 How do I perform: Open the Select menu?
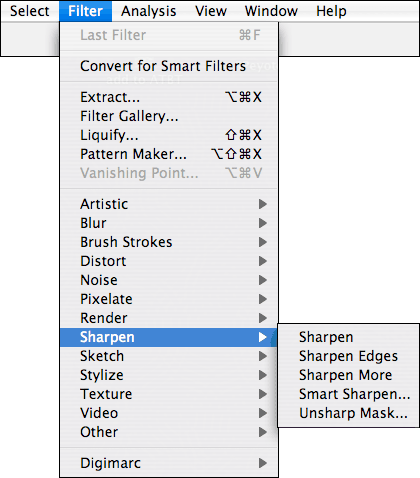click(x=29, y=11)
